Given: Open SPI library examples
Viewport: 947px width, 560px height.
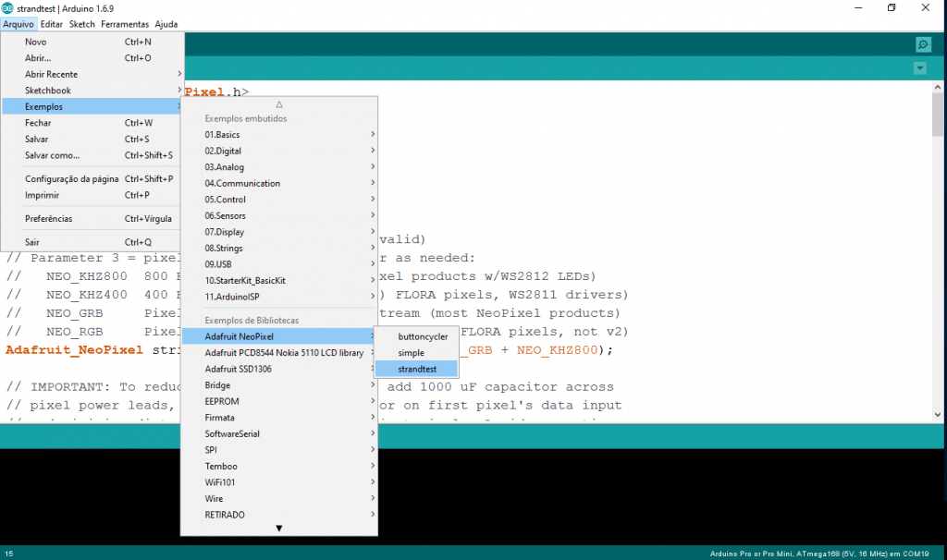Looking at the screenshot, I should [x=279, y=450].
